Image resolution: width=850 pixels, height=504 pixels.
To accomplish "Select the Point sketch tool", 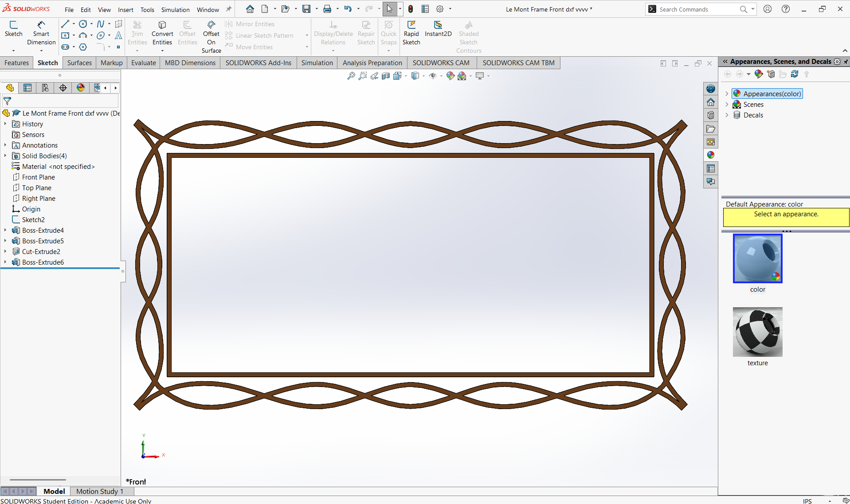I will [x=118, y=47].
